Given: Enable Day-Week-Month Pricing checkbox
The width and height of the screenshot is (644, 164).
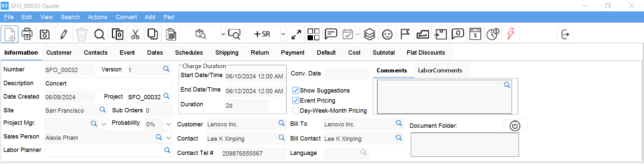Looking at the screenshot, I should pos(296,111).
